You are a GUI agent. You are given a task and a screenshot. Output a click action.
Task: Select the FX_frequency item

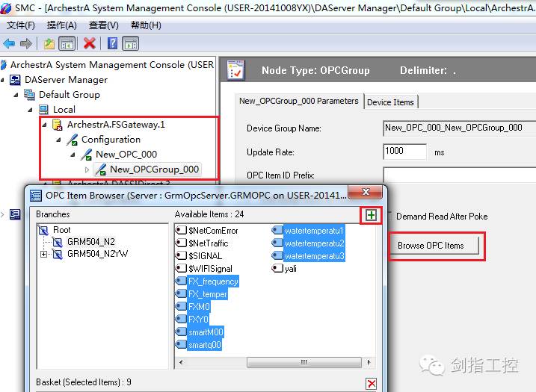point(213,281)
